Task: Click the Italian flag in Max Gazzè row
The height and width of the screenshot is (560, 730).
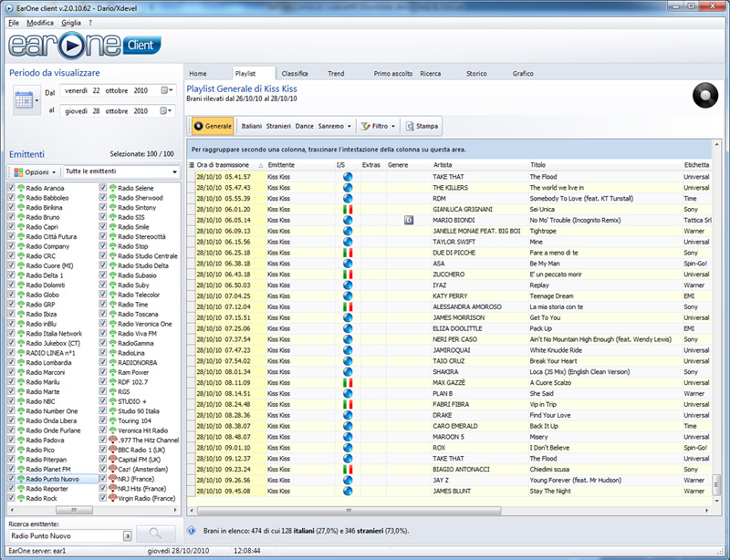Action: (348, 383)
